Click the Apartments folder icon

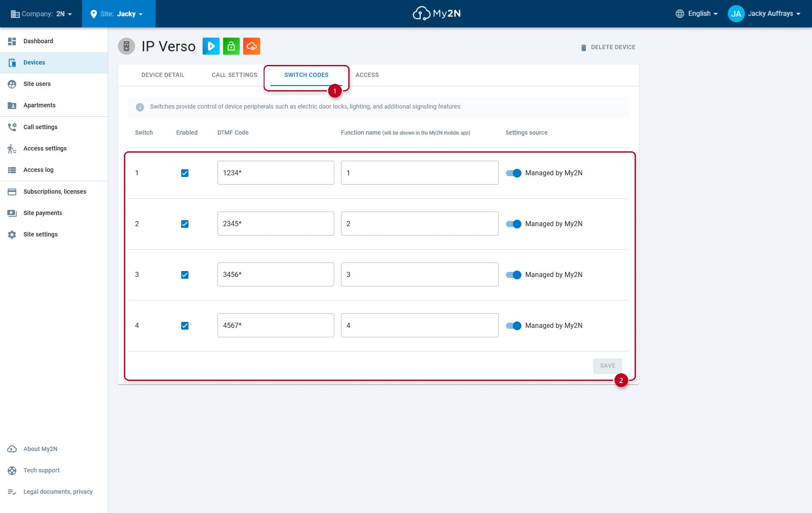[x=12, y=105]
